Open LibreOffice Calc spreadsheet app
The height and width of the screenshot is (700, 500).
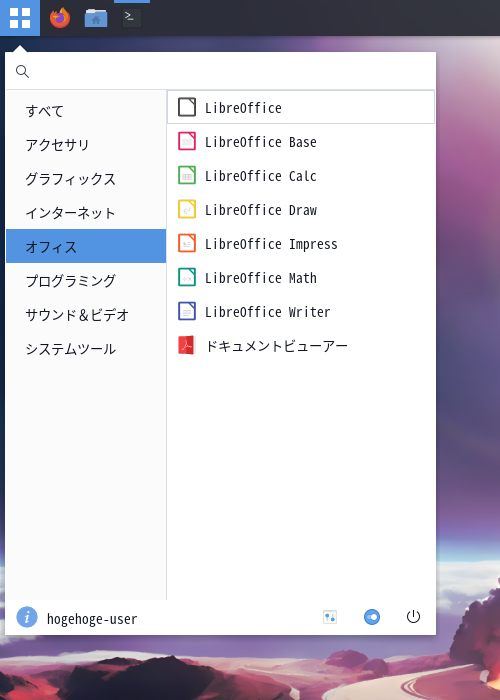click(300, 176)
